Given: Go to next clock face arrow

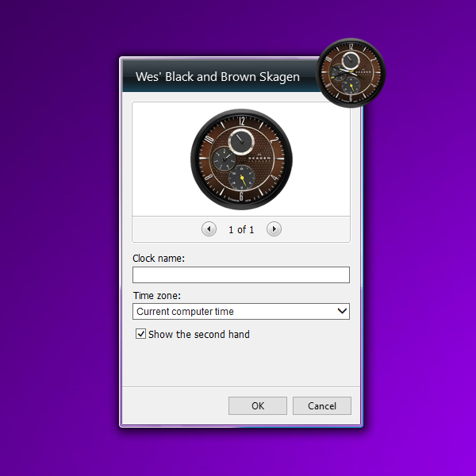Looking at the screenshot, I should (x=274, y=229).
